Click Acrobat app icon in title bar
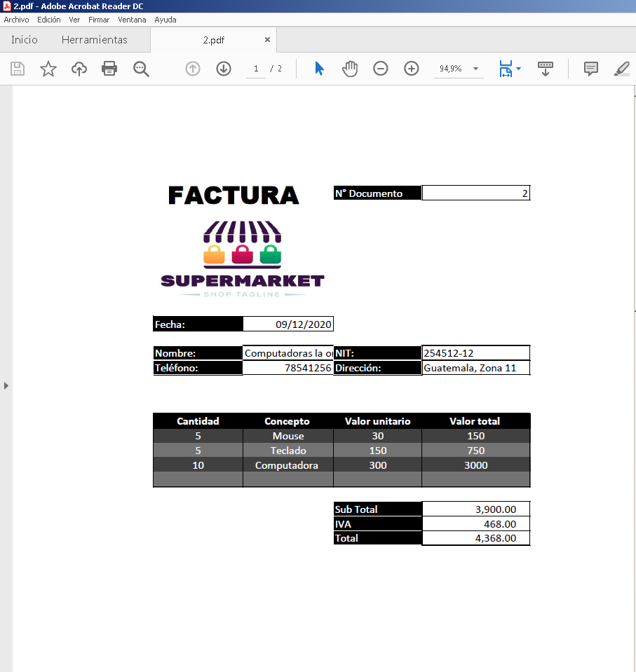 [6, 6]
